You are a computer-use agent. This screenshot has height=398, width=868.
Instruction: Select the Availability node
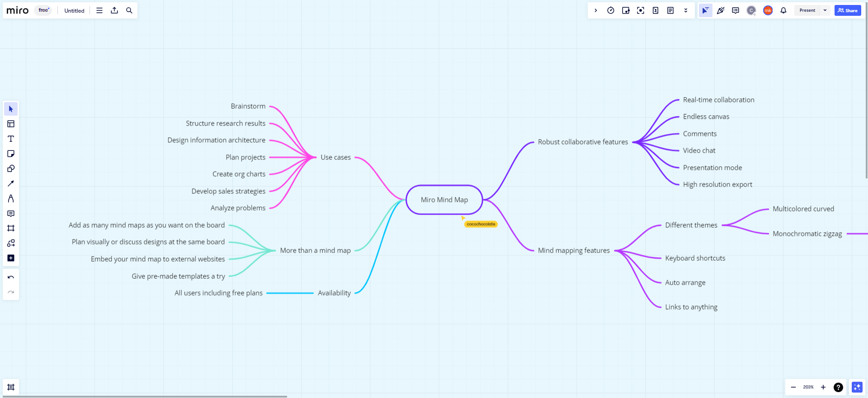coord(334,293)
